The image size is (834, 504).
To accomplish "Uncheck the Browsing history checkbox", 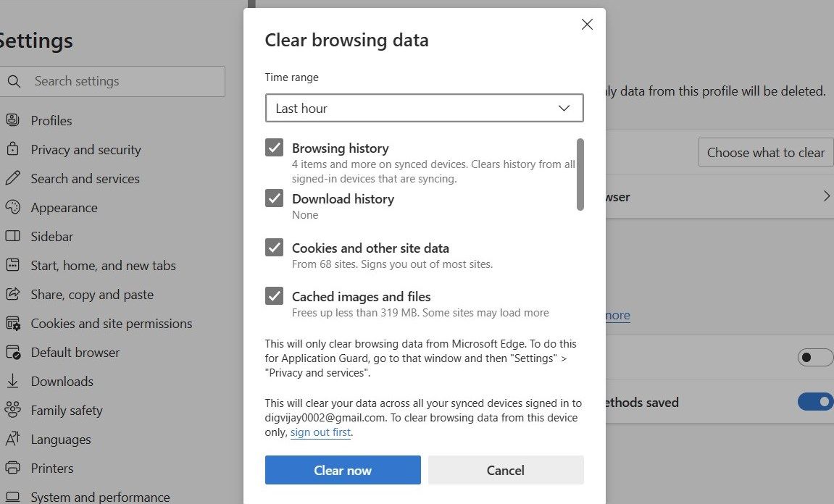I will (x=274, y=148).
